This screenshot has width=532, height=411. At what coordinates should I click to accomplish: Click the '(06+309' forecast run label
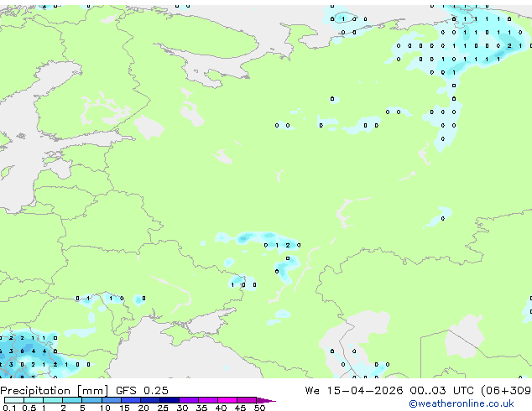point(506,391)
